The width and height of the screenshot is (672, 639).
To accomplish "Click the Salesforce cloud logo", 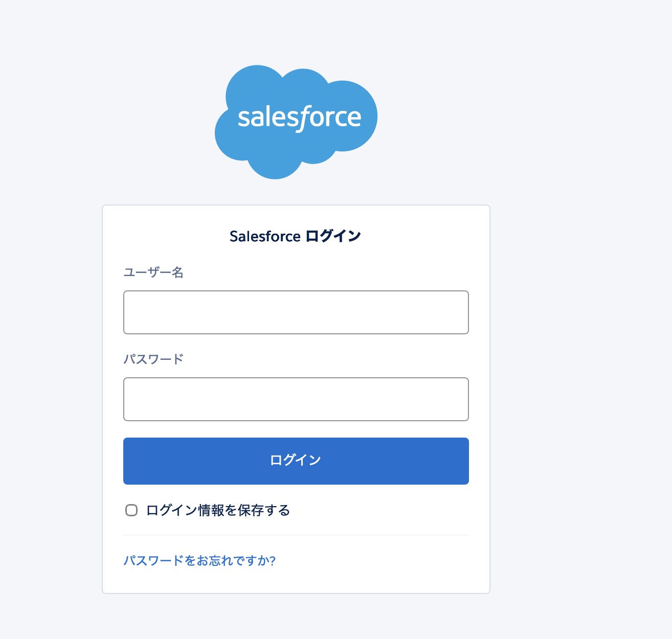I will coord(296,122).
